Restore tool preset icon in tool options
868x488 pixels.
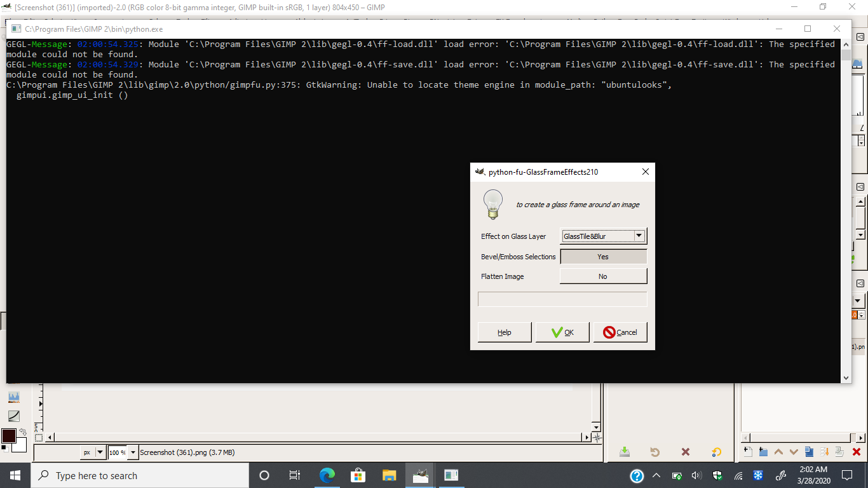tap(654, 452)
